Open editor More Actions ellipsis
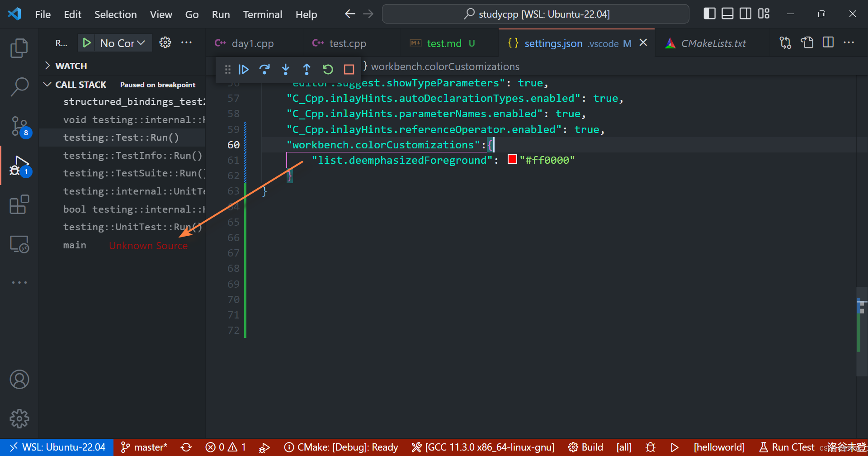Viewport: 868px width, 456px height. point(849,43)
